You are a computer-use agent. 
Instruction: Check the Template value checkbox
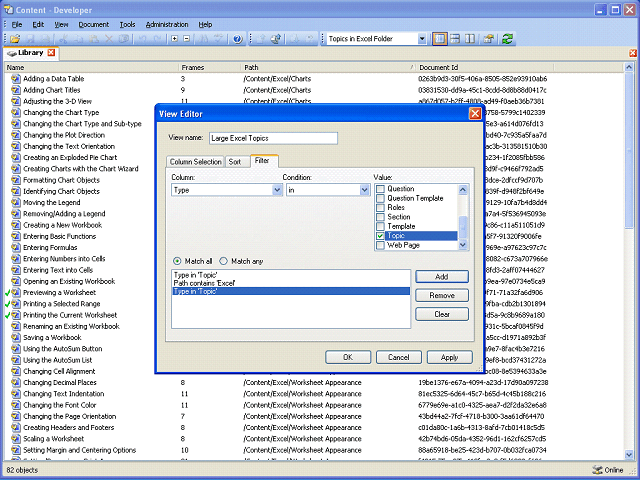(x=380, y=226)
